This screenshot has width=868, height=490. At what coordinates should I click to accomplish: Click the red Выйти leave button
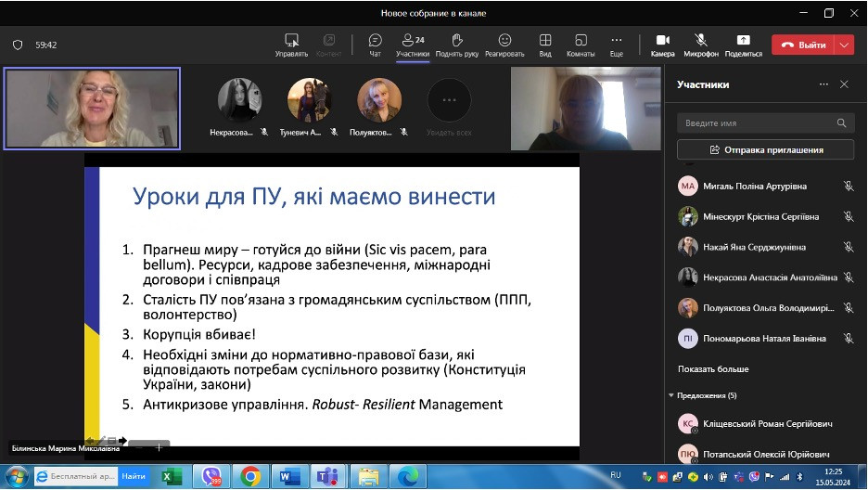803,45
